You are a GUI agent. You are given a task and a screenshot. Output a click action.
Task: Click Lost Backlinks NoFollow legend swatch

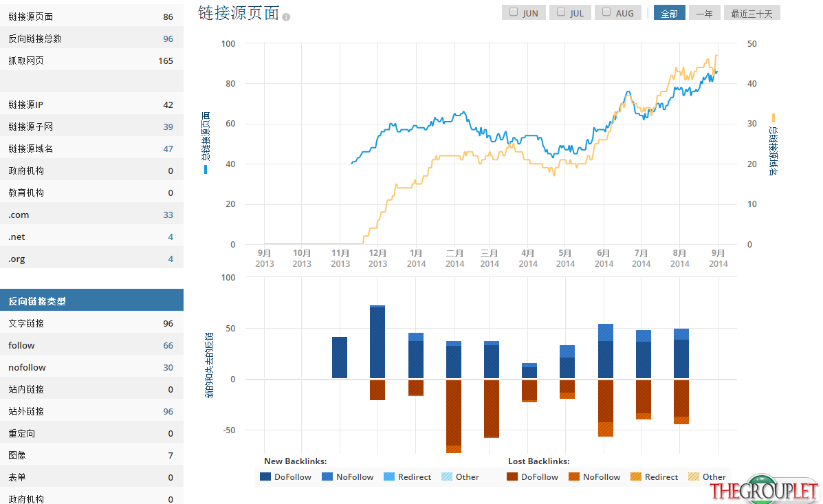(x=574, y=476)
